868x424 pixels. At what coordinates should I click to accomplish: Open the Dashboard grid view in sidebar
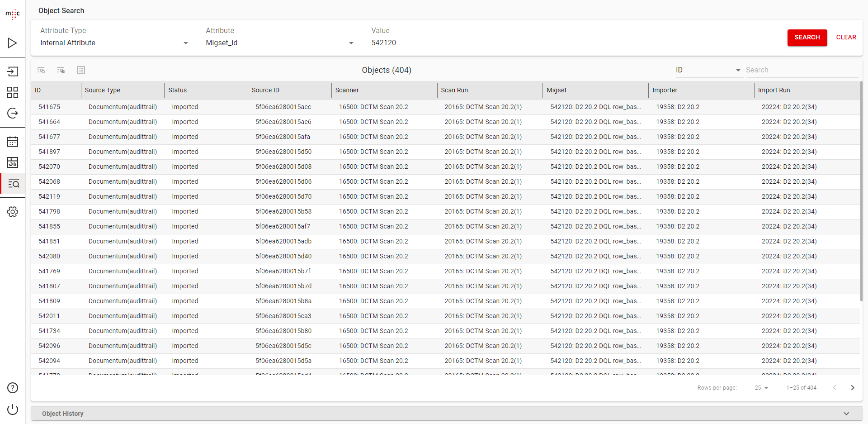coord(12,92)
